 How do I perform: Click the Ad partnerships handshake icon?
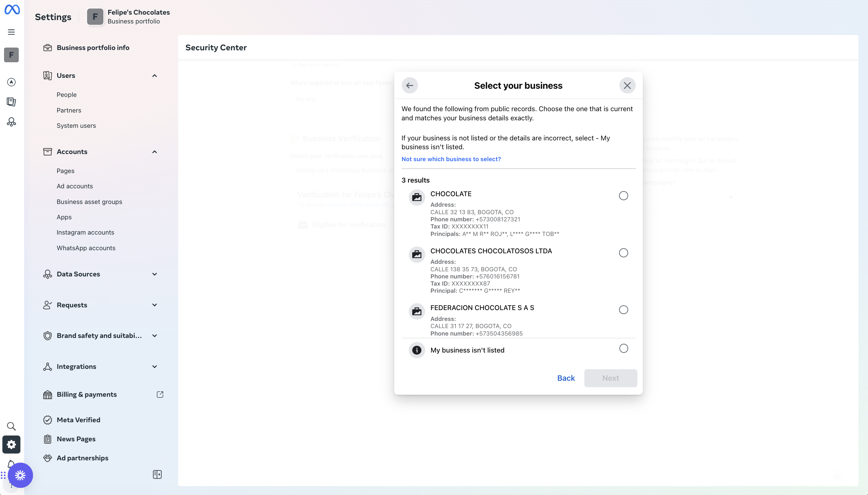(48, 458)
